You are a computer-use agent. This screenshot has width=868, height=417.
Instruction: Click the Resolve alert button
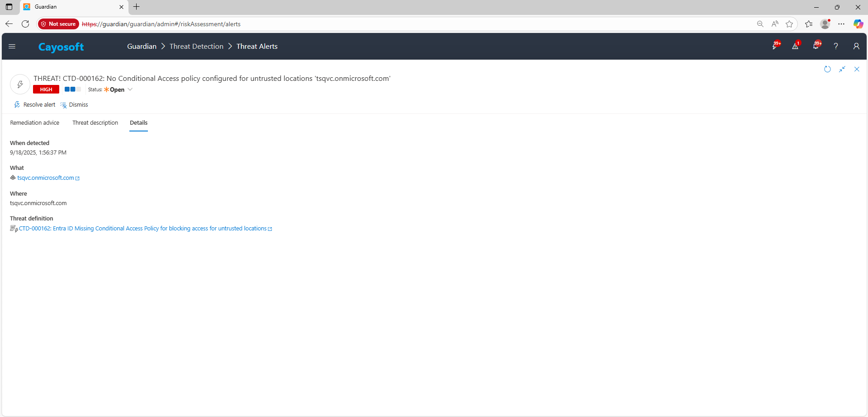[x=35, y=105]
